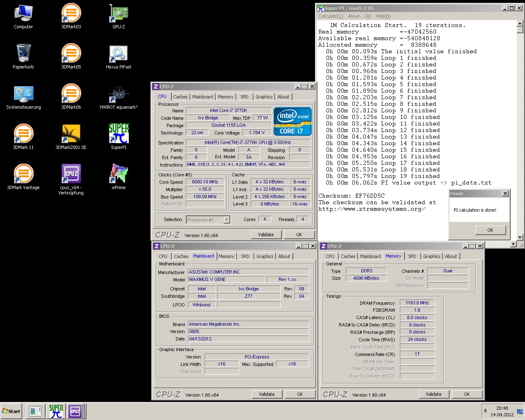Image resolution: width=525 pixels, height=420 pixels.
Task: Click the MAXIMUS V GENE model field
Action: [226, 279]
